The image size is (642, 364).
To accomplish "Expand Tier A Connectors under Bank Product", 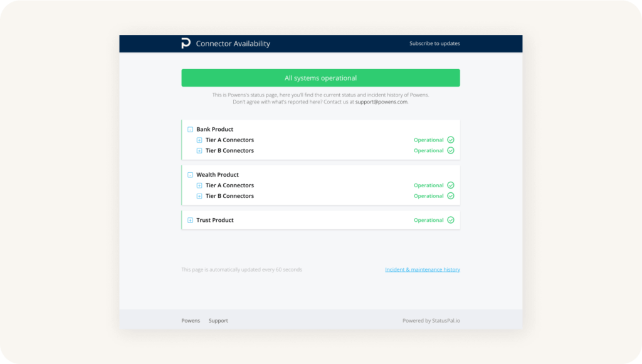I will pyautogui.click(x=200, y=140).
